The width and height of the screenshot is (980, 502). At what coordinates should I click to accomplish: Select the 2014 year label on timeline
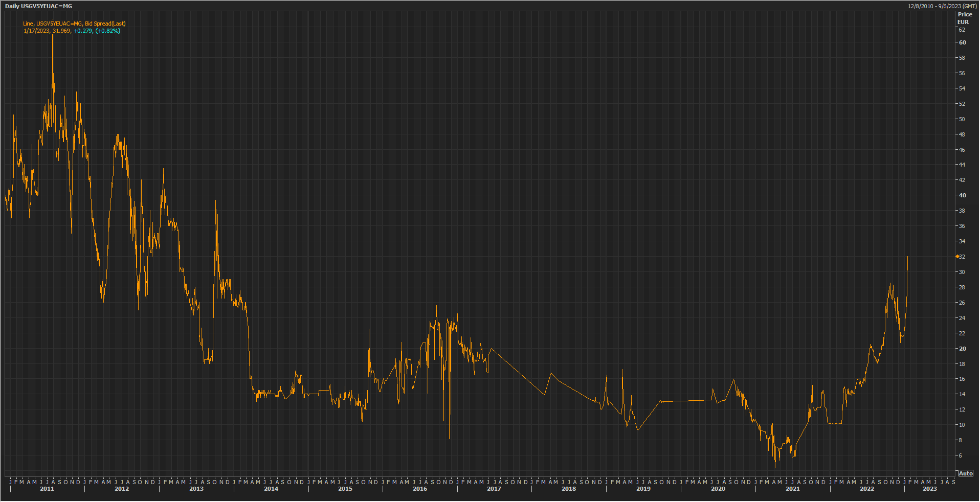(271, 489)
